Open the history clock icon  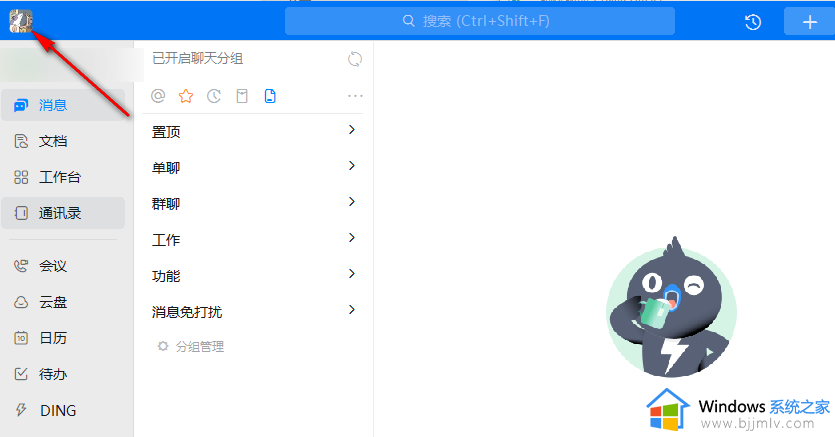click(x=752, y=22)
